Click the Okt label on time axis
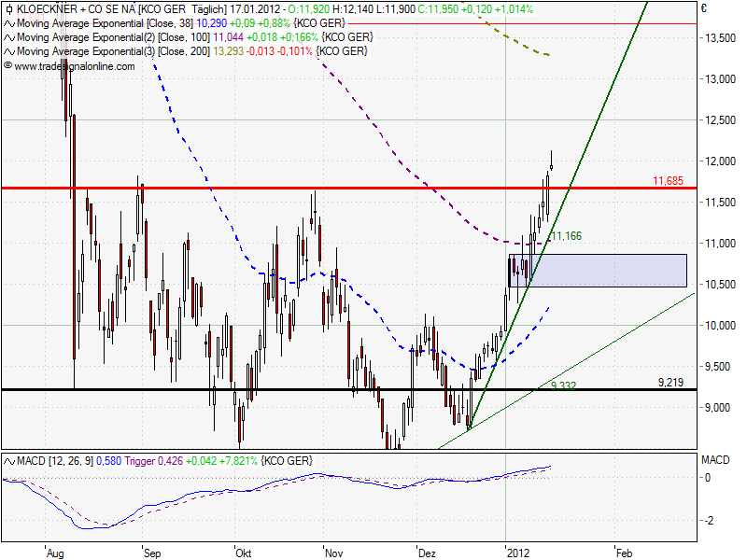Screen dimensions: 747x560 244,553
